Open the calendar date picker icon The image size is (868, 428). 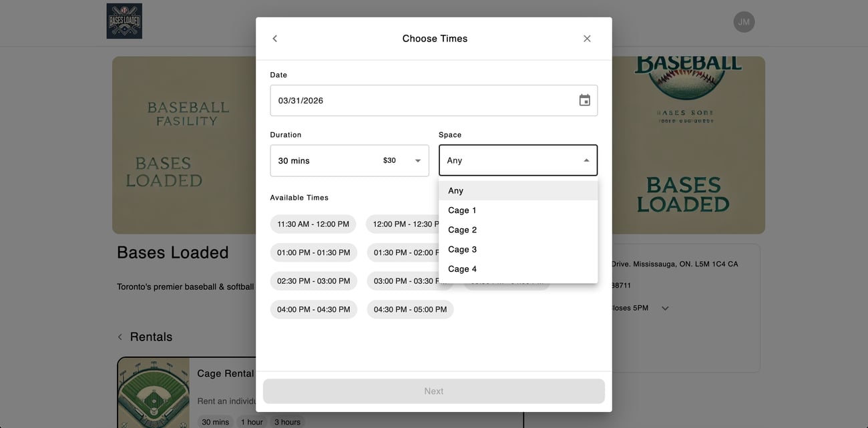[x=584, y=100]
